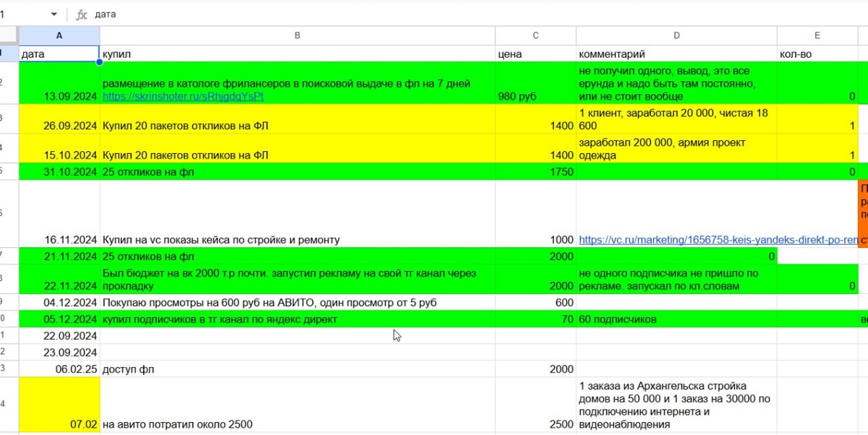Select column D header
Screen dimensions: 868x435
click(676, 35)
